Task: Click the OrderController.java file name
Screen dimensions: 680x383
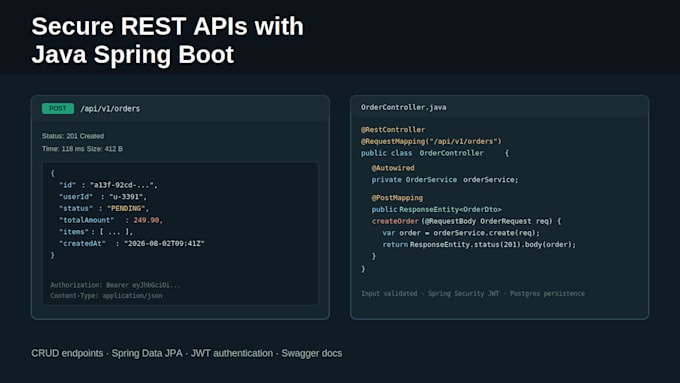Action: coord(403,107)
